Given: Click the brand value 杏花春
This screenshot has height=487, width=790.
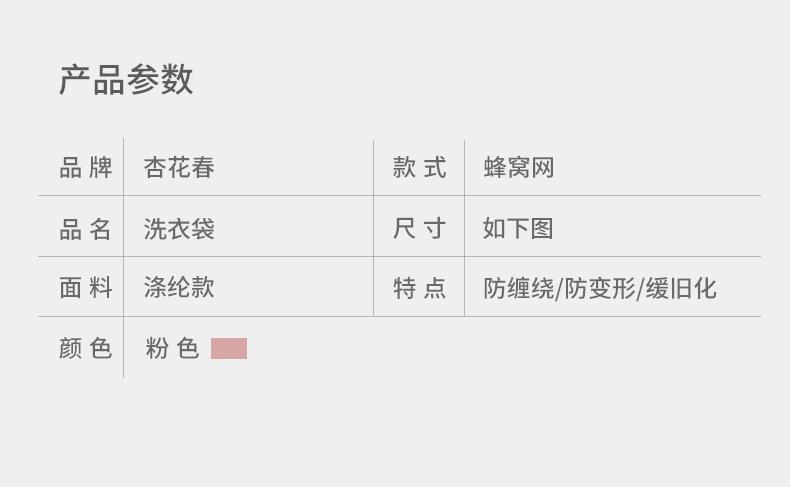Looking at the screenshot, I should coord(179,168).
